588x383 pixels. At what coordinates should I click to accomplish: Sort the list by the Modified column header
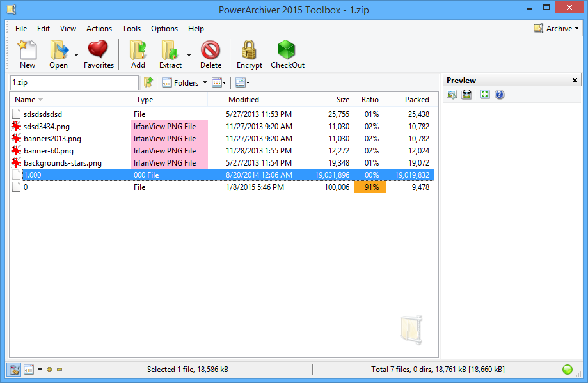pos(264,99)
